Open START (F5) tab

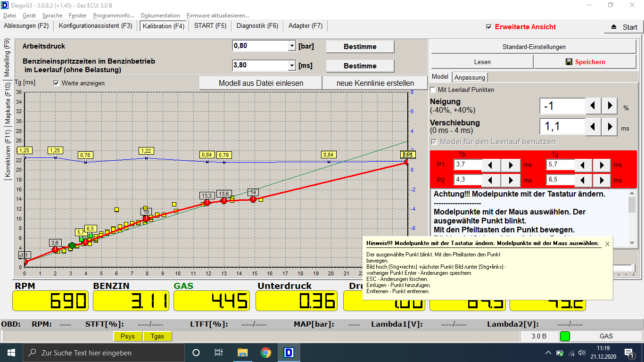point(210,25)
